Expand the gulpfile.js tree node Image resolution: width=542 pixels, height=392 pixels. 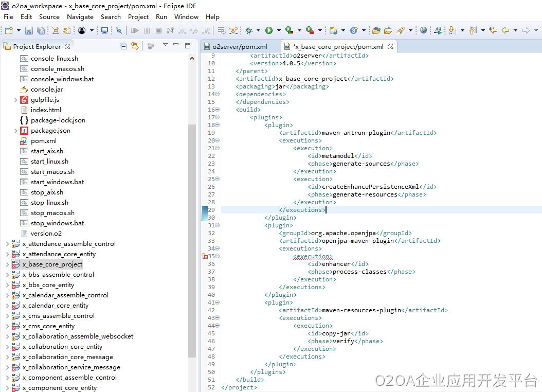(16, 100)
